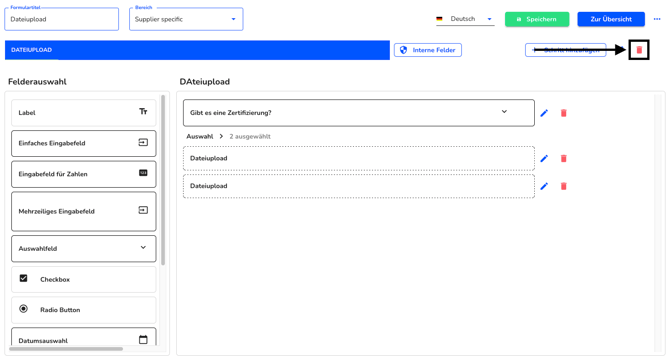The height and width of the screenshot is (363, 670).
Task: Expand the Gibt es eine Zertifizierung dropdown
Action: [504, 112]
